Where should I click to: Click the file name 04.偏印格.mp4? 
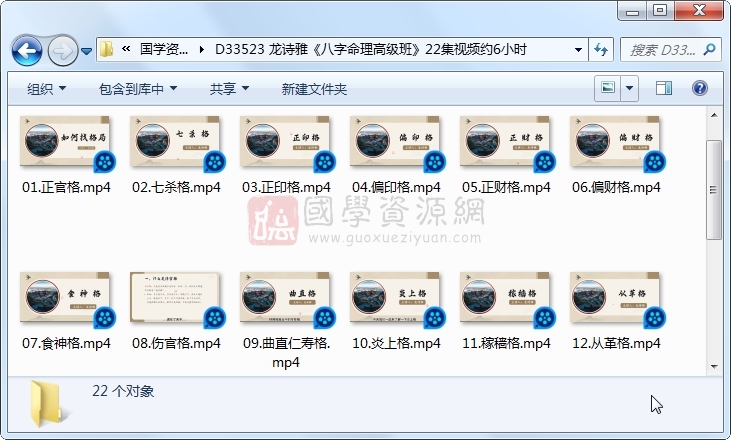coord(396,187)
